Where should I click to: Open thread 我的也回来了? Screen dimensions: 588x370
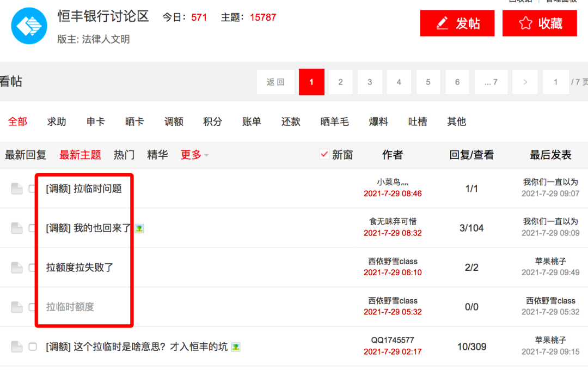pos(102,228)
